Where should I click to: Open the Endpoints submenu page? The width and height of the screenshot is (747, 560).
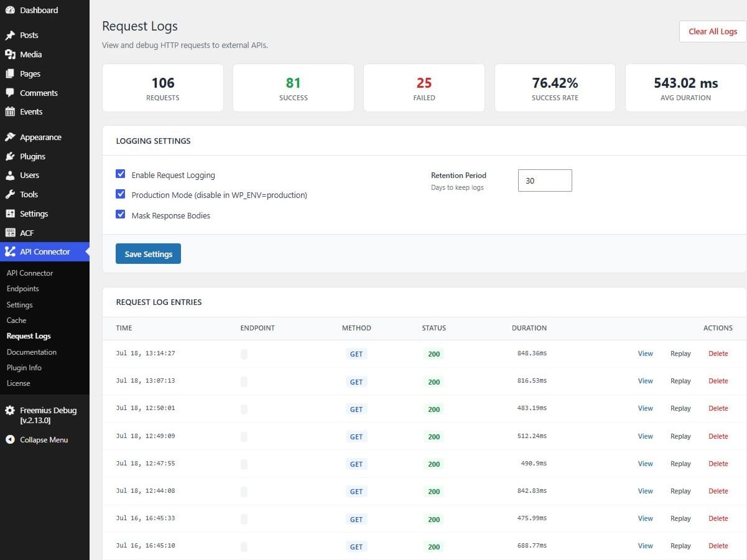coord(23,289)
